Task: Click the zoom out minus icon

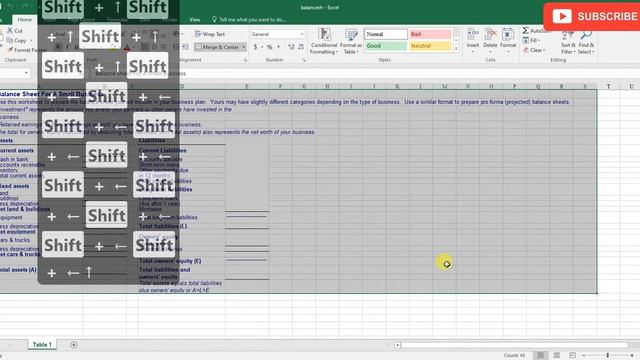Action: click(x=584, y=356)
